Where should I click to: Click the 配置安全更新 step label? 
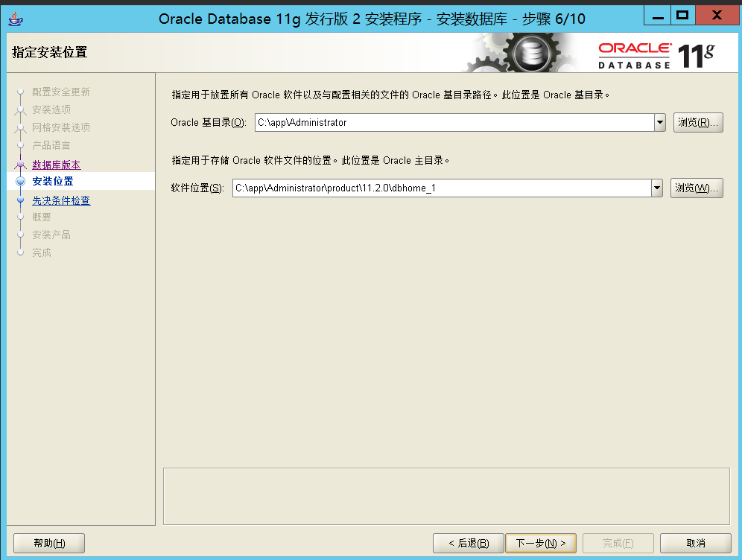[x=60, y=92]
